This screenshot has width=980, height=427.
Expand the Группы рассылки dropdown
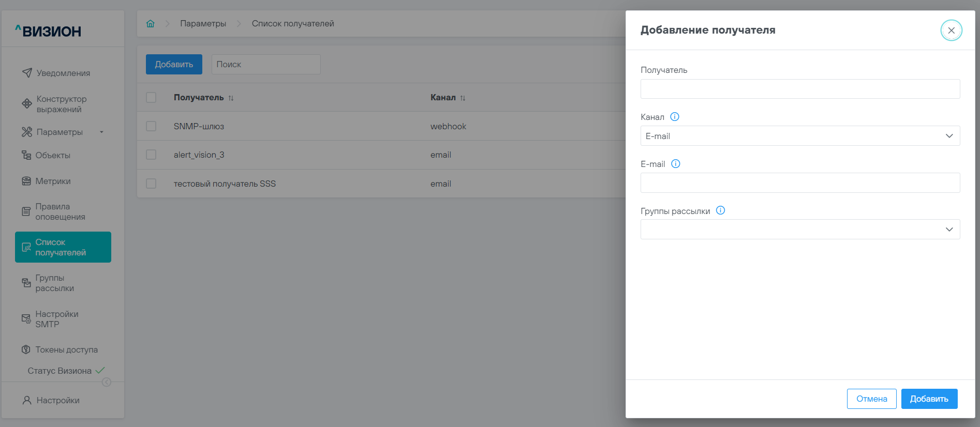click(x=800, y=230)
